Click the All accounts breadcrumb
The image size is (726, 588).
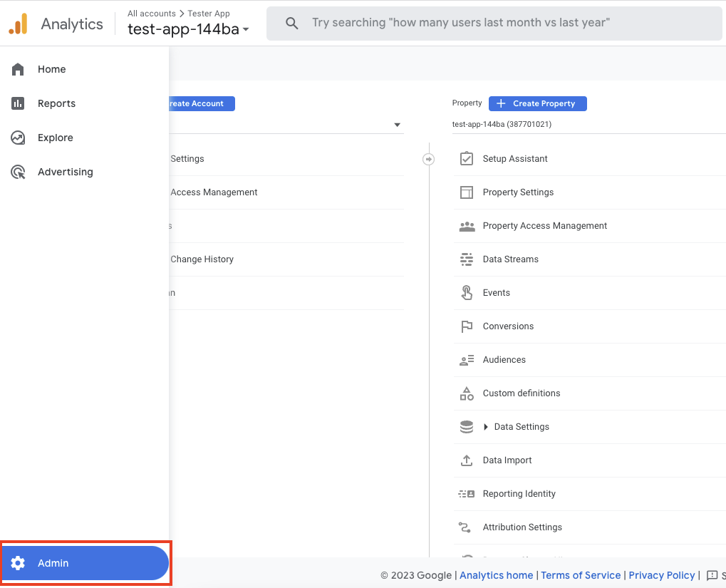point(152,14)
